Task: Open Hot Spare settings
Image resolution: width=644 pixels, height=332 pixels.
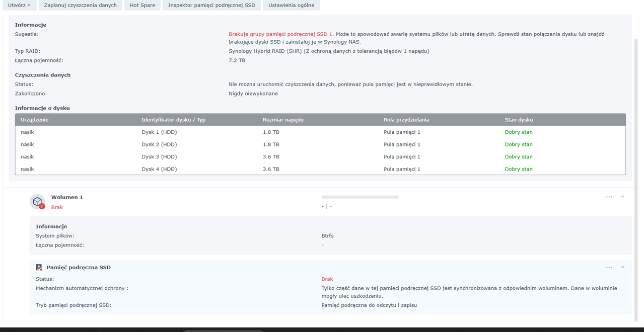Action: (x=142, y=5)
